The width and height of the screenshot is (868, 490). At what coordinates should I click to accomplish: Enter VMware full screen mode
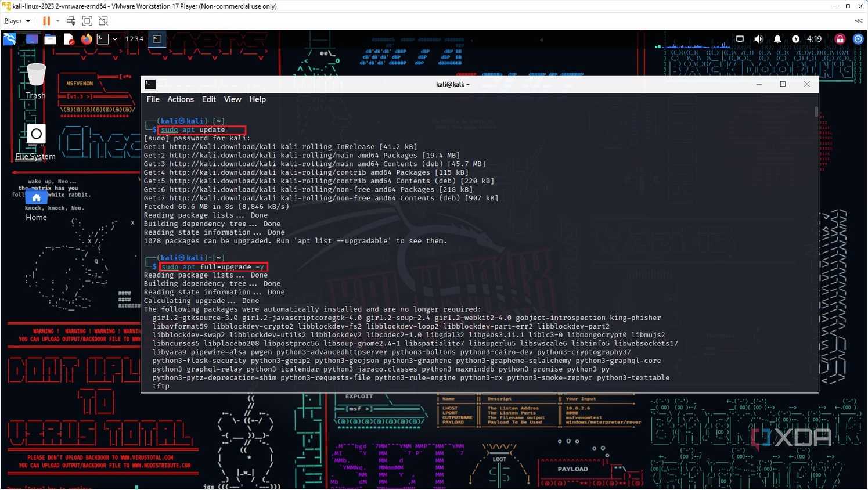point(87,21)
